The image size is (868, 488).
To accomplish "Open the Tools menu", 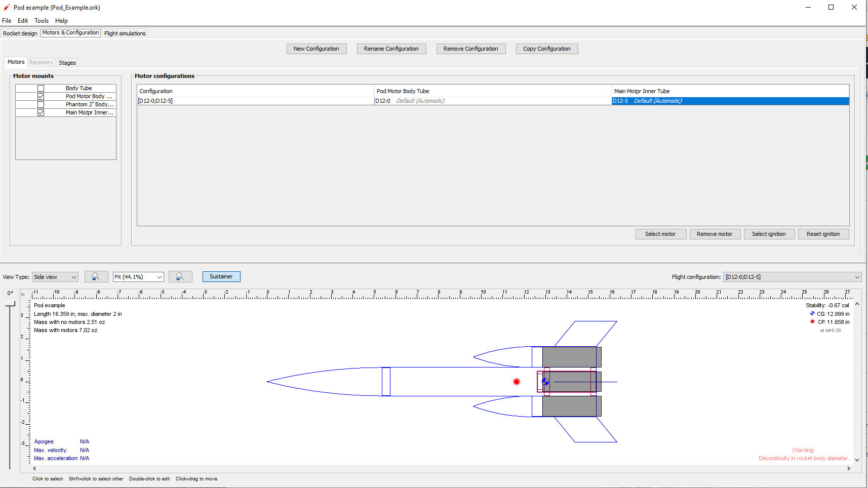I will [x=41, y=21].
